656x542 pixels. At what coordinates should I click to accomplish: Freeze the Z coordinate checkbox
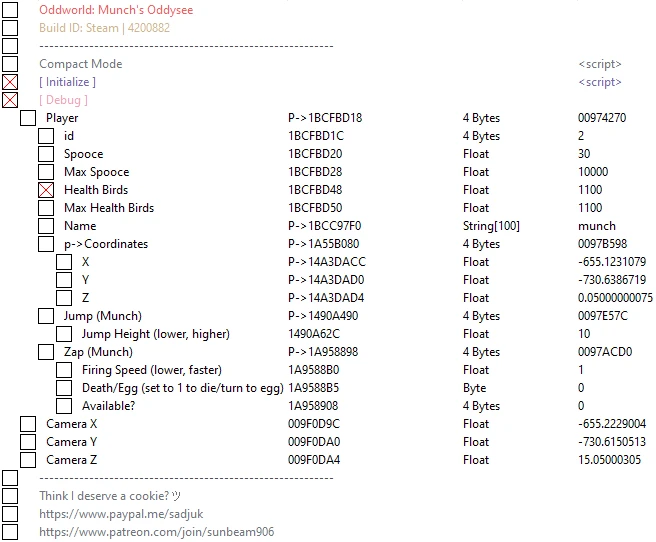pos(64,298)
